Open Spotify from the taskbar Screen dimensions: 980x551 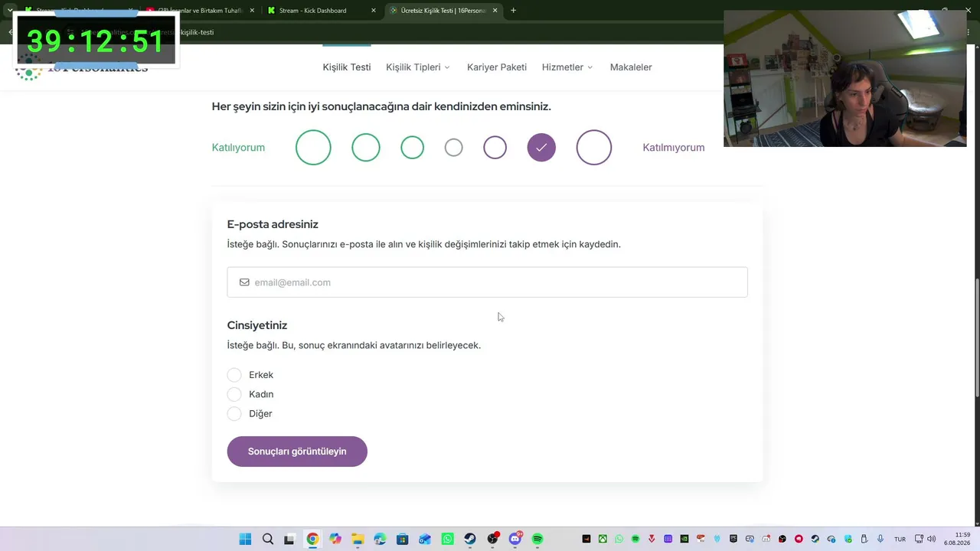tap(537, 539)
